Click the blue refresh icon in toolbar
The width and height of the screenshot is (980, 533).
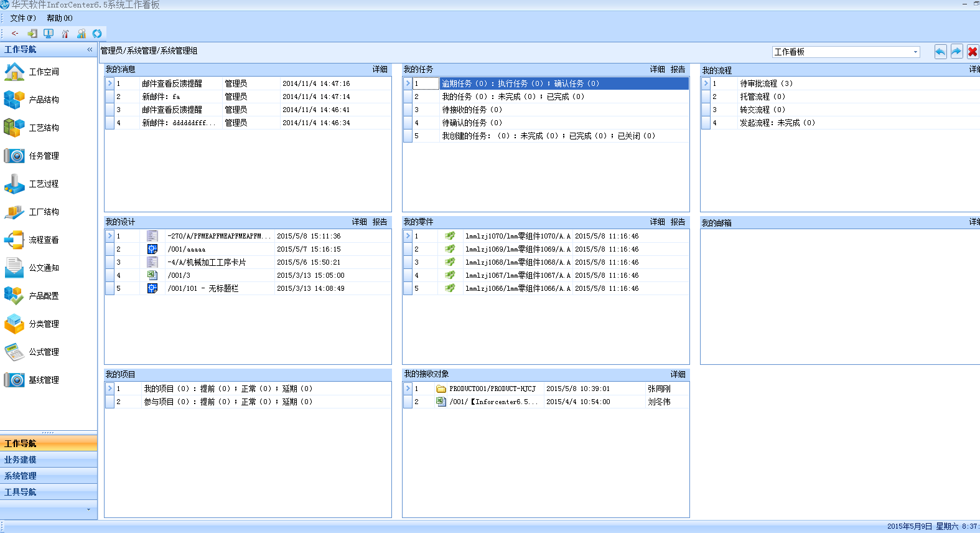pyautogui.click(x=97, y=34)
